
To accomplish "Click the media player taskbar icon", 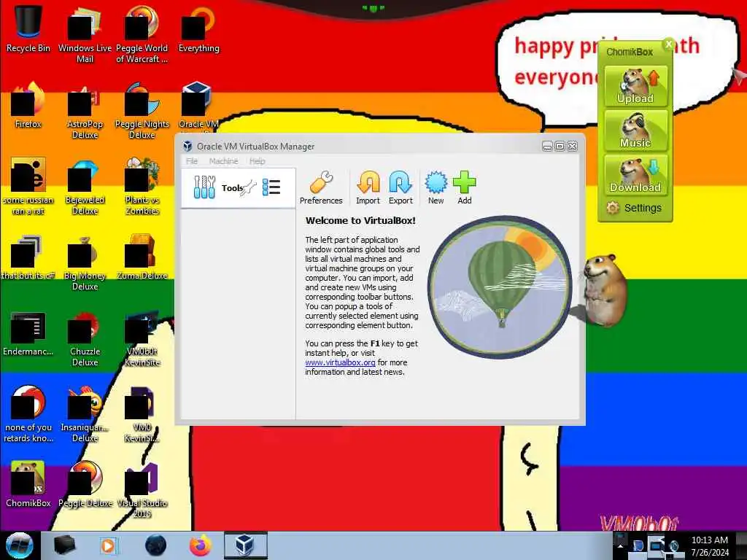I will (x=108, y=545).
